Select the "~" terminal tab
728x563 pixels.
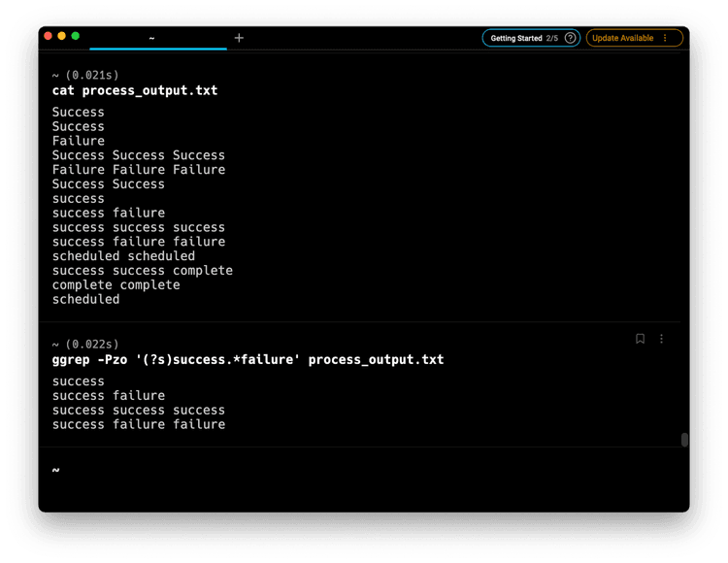pyautogui.click(x=152, y=38)
